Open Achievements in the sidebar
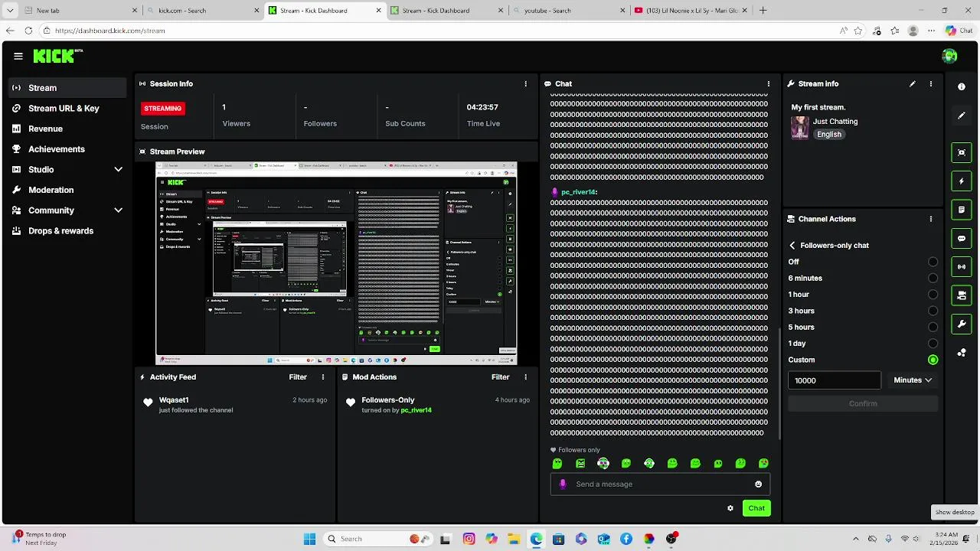This screenshot has width=980, height=551. point(67,149)
